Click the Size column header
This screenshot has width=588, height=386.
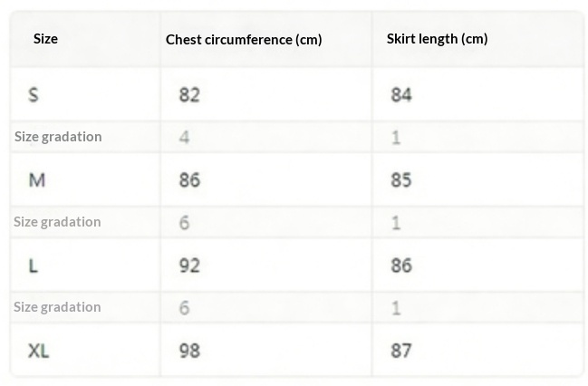click(46, 39)
